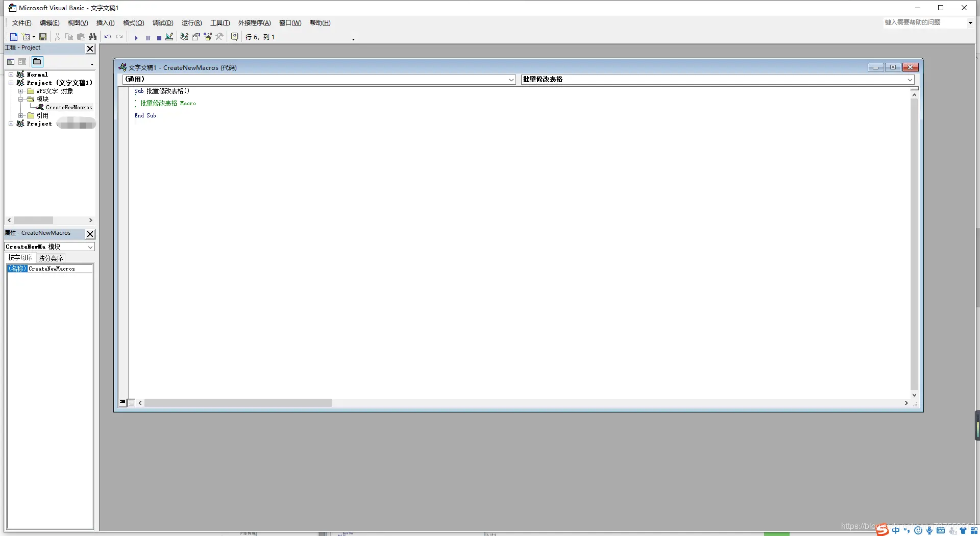Open the 批量修改表格 procedure dropdown
The image size is (980, 536).
click(910, 80)
